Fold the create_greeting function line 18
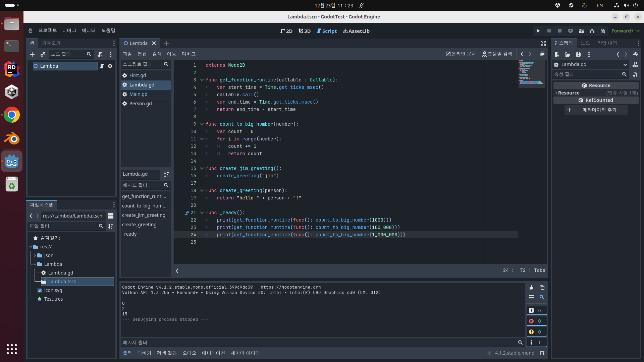Image resolution: width=644 pixels, height=362 pixels. tap(202, 190)
